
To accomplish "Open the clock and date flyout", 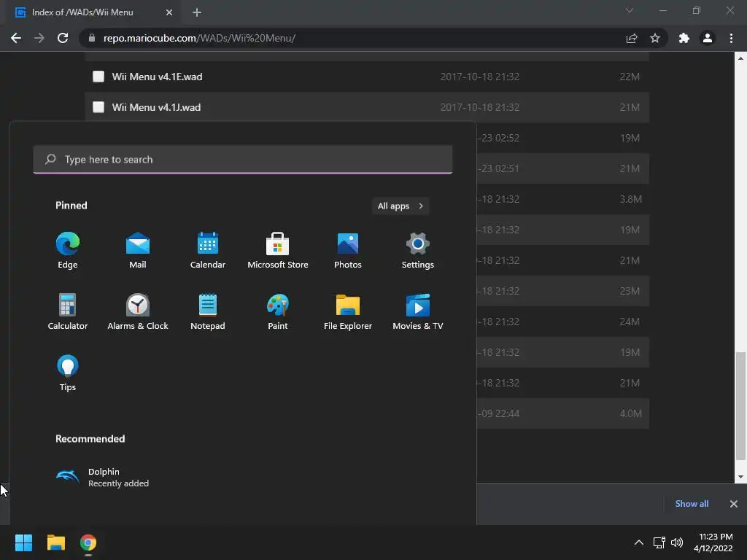I will [713, 542].
